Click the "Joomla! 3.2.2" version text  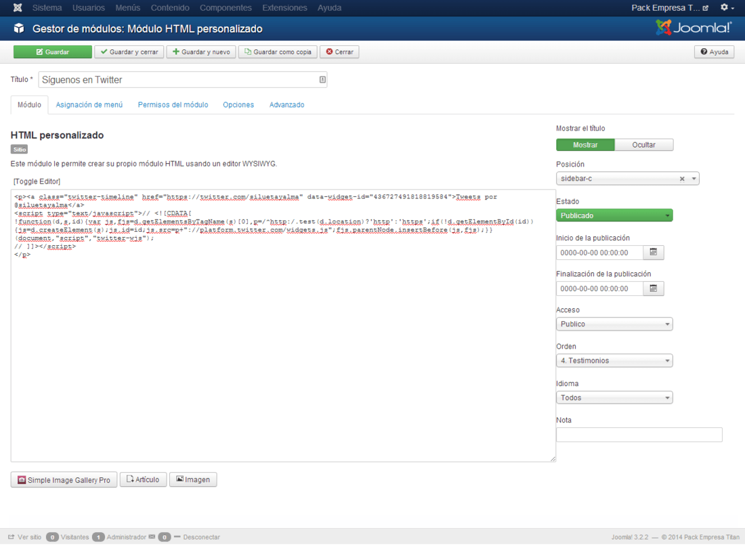point(630,537)
